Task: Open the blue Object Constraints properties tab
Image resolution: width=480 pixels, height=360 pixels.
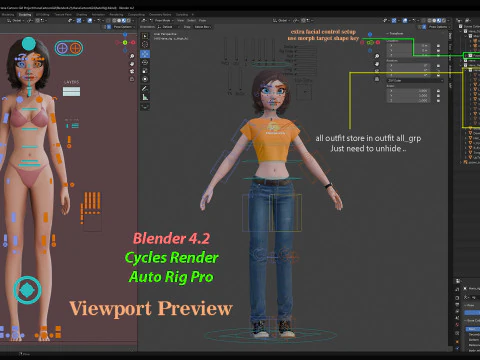Action: [457, 348]
